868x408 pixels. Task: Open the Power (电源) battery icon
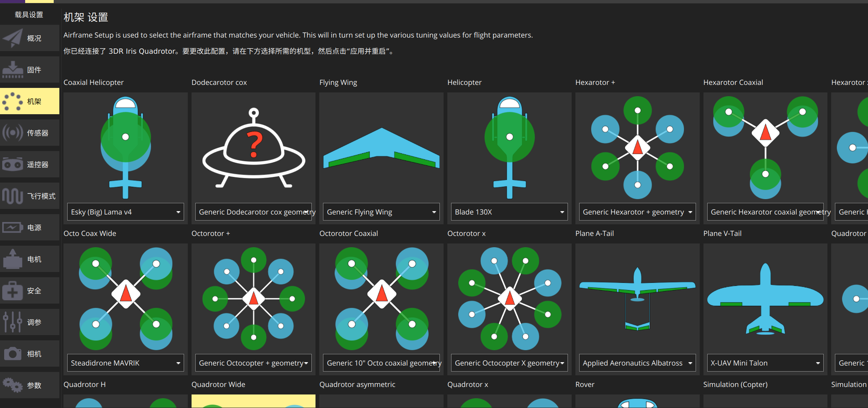[13, 228]
